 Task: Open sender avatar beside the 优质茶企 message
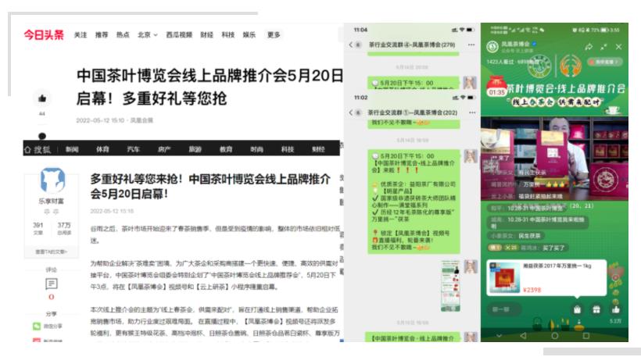point(471,156)
